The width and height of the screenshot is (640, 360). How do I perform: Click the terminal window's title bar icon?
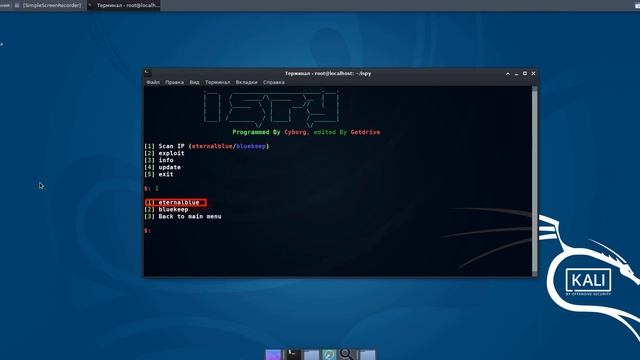[x=148, y=73]
